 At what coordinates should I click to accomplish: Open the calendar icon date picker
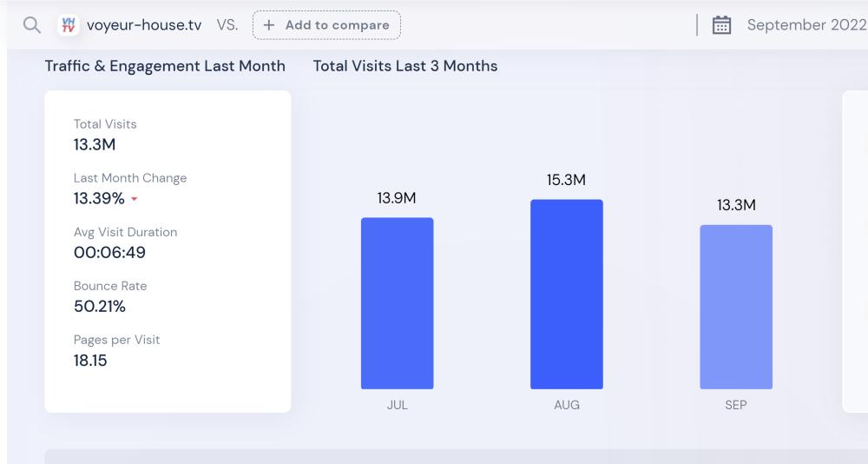[721, 25]
